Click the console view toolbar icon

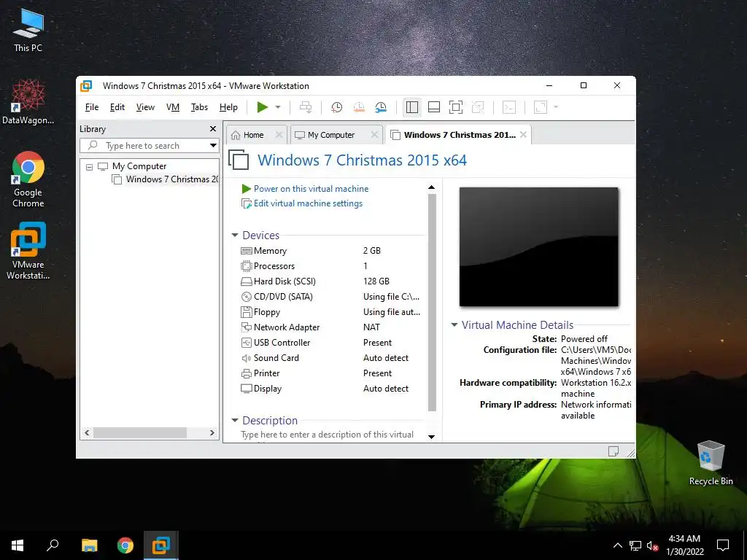[x=509, y=107]
